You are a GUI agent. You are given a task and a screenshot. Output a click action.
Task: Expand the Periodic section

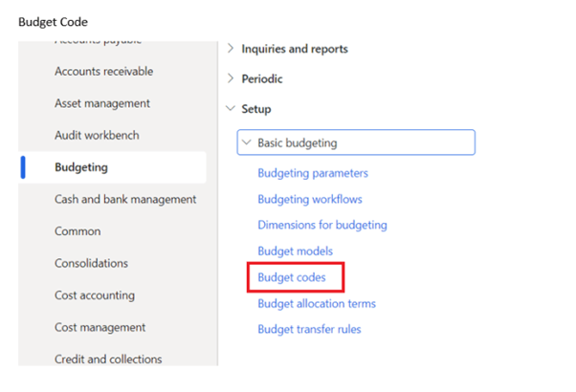click(x=261, y=79)
